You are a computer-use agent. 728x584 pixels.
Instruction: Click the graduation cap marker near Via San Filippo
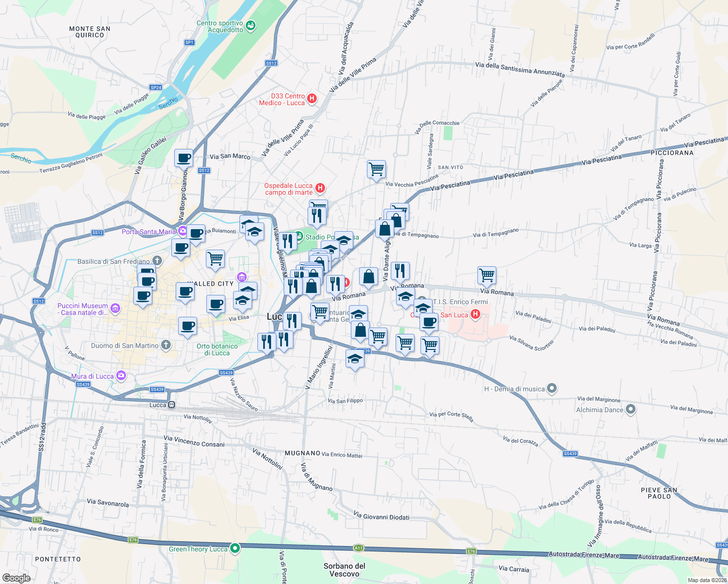tap(355, 359)
